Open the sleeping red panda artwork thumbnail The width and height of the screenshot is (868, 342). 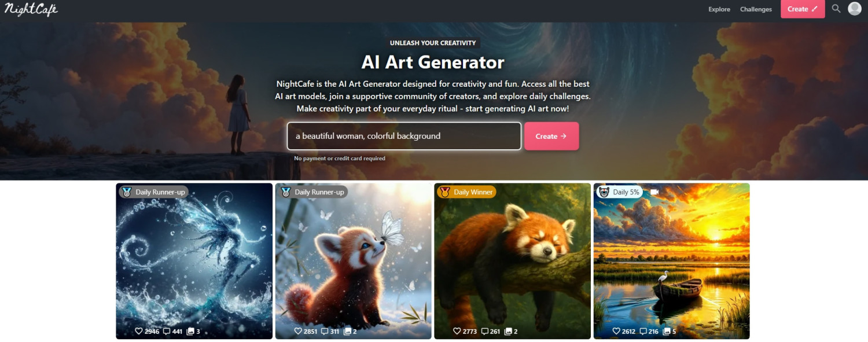coord(513,261)
